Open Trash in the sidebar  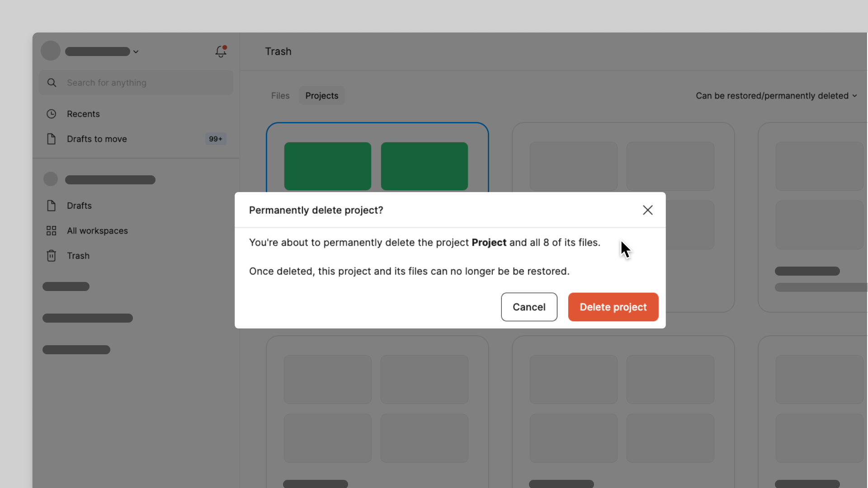tap(136, 256)
